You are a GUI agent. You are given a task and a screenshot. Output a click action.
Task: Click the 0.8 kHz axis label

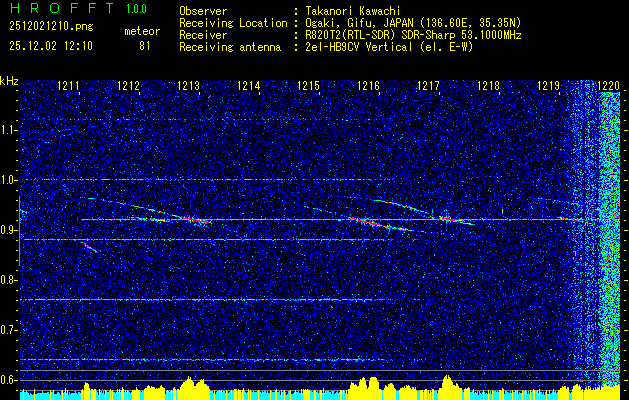pos(7,280)
